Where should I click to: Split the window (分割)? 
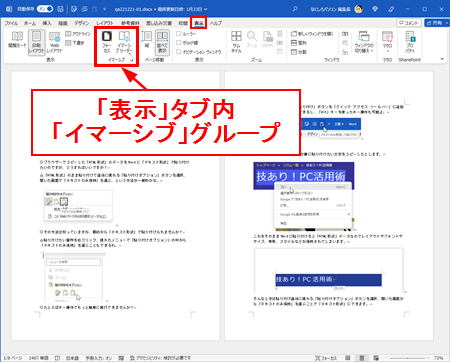pyautogui.click(x=299, y=52)
